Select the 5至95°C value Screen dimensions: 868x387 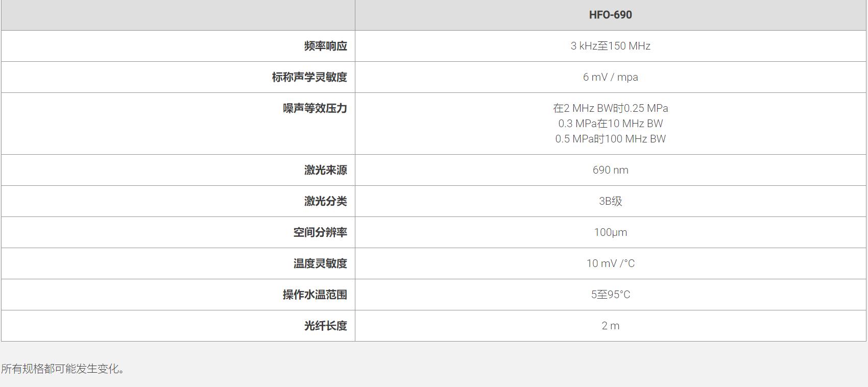pos(610,295)
